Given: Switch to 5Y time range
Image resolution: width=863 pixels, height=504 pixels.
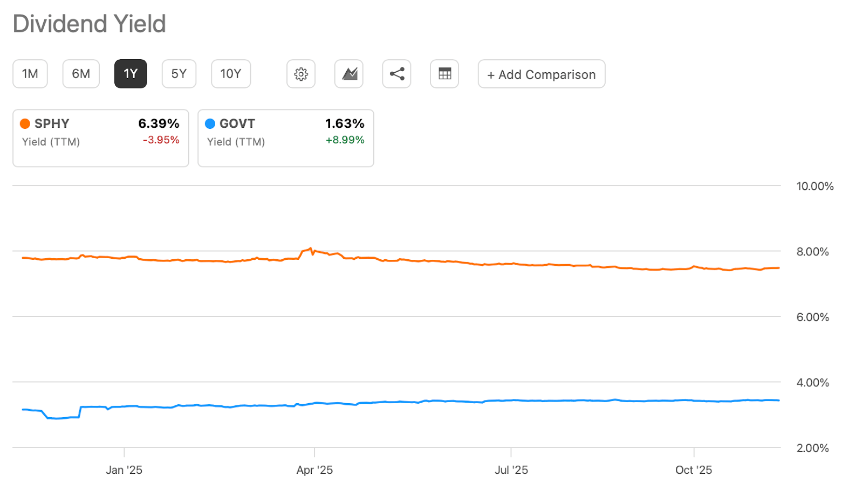Looking at the screenshot, I should coord(179,74).
